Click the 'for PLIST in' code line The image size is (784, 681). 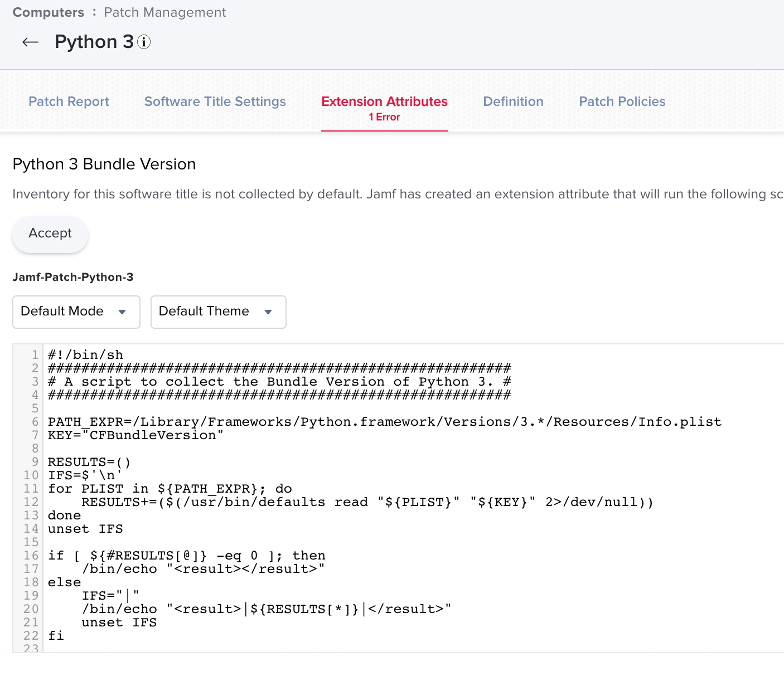[x=170, y=489]
